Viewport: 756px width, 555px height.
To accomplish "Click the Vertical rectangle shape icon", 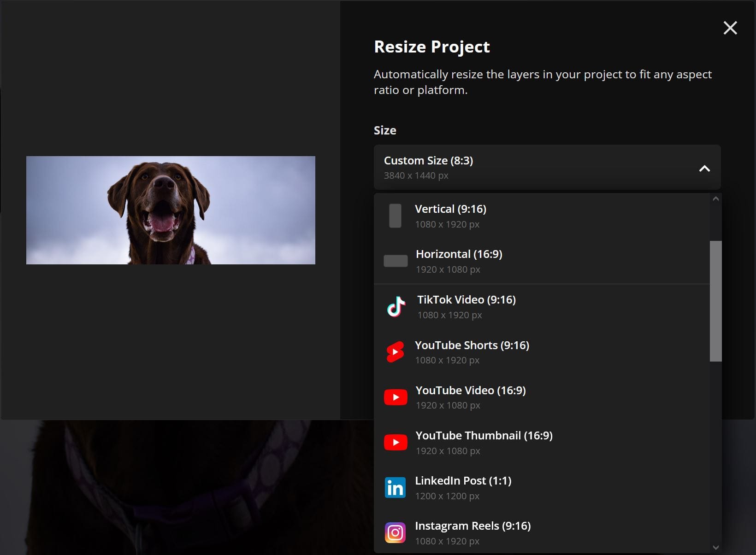I will [x=395, y=215].
